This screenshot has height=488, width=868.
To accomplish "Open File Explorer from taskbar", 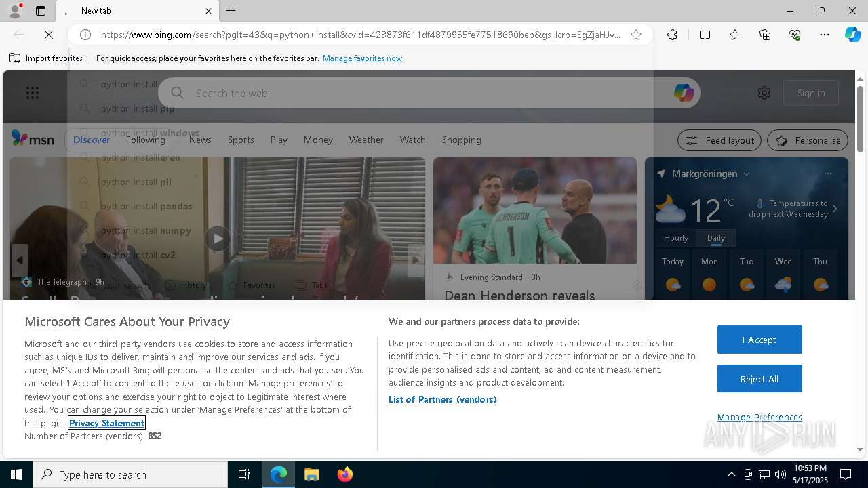I will 311,474.
